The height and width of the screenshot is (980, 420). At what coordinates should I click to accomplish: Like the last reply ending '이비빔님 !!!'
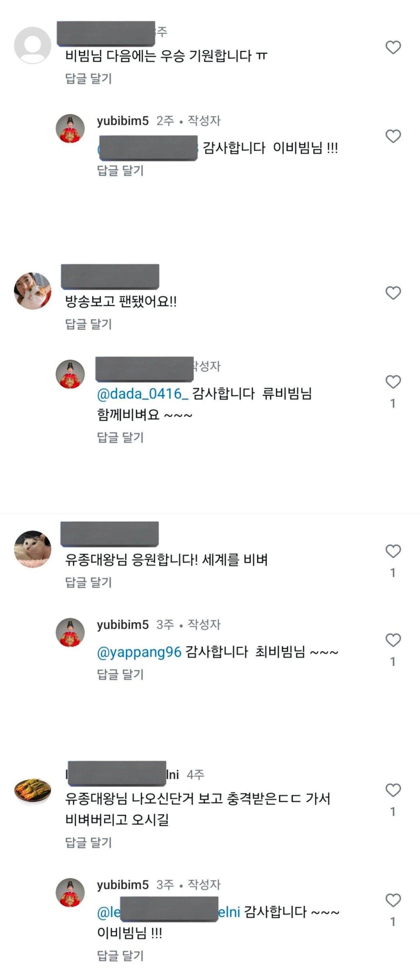pos(393,900)
